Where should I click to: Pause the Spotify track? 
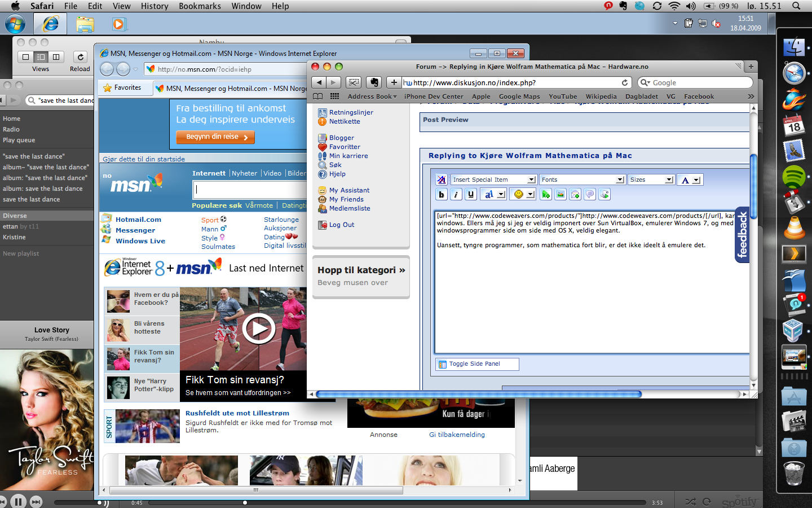[18, 501]
